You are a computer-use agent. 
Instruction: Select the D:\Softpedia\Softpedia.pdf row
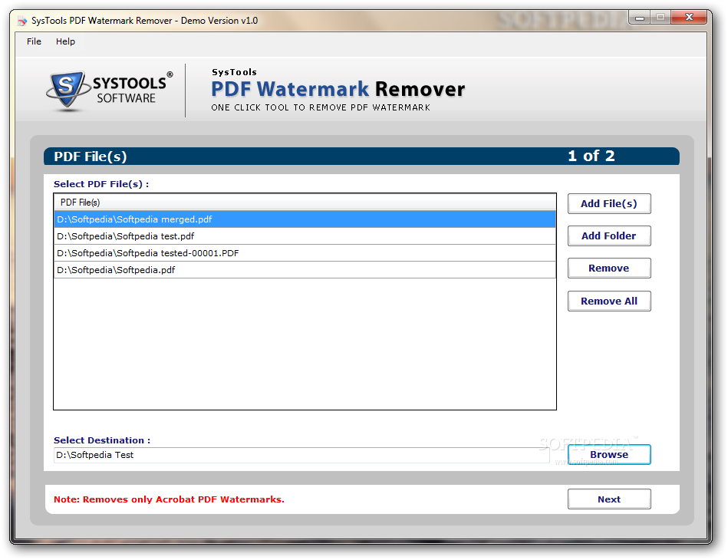(305, 270)
